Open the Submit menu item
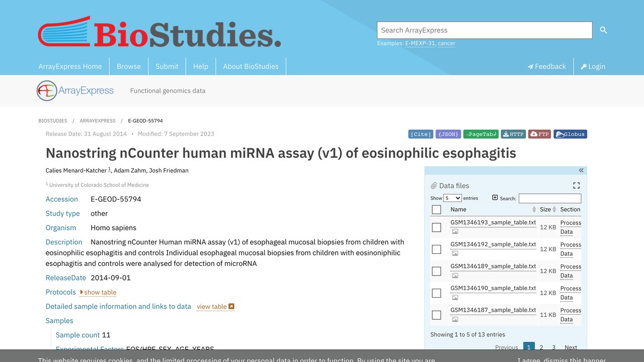Screen dimensions: 644x362 point(167,66)
